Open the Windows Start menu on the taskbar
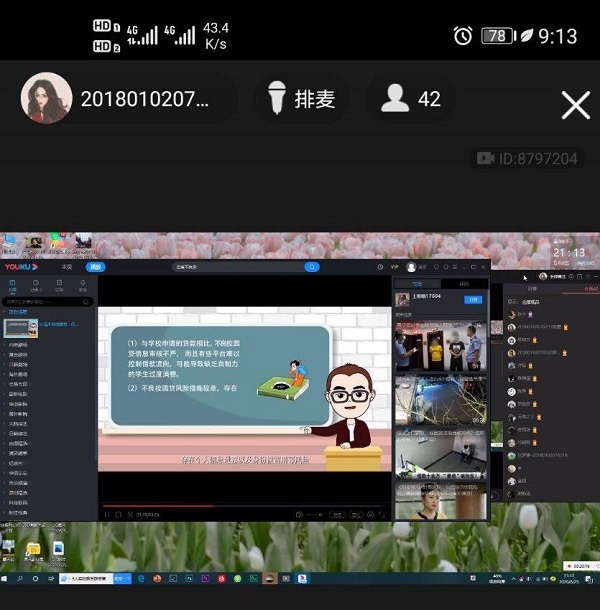Screen dimensions: 600x610 point(5,578)
